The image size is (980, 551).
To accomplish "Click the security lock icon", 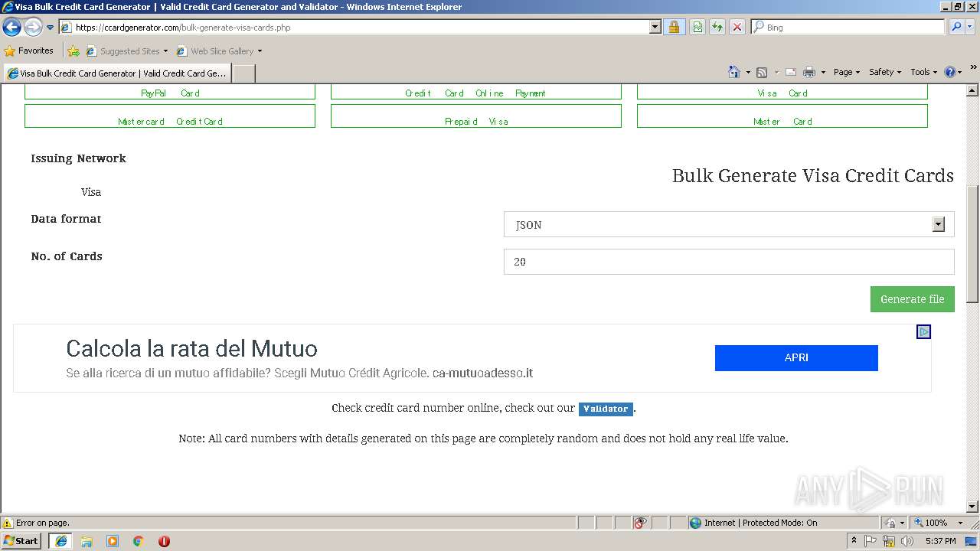I will point(674,28).
